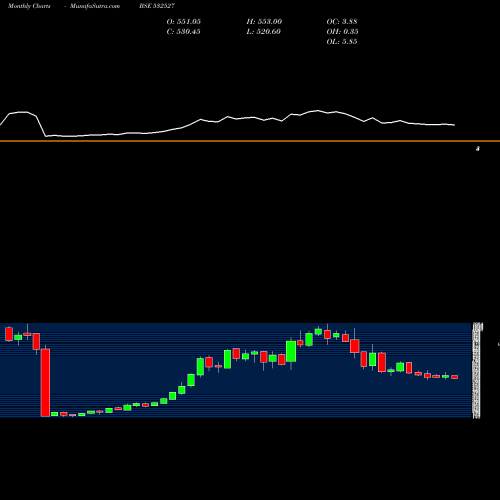Click the orange horizontal baseline

(250, 141)
